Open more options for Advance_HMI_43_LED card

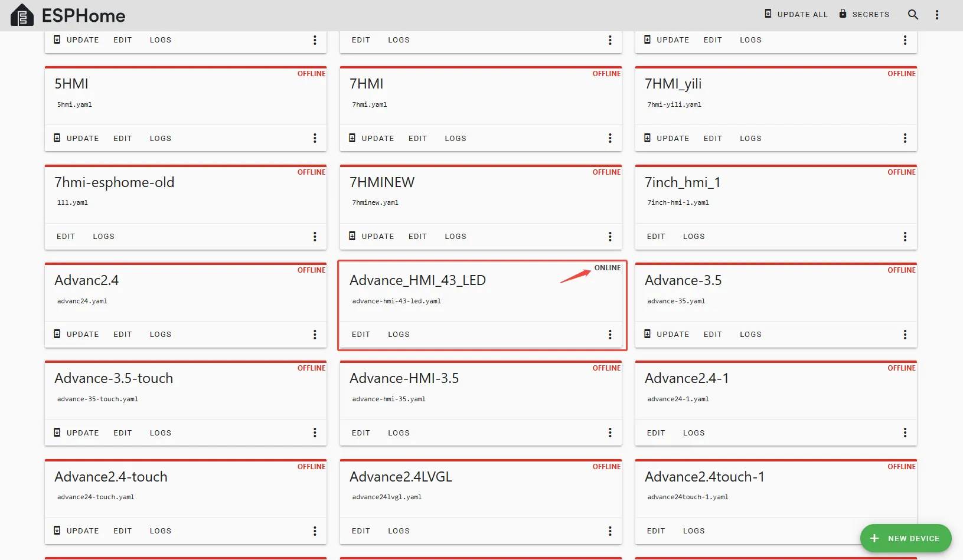coord(610,335)
